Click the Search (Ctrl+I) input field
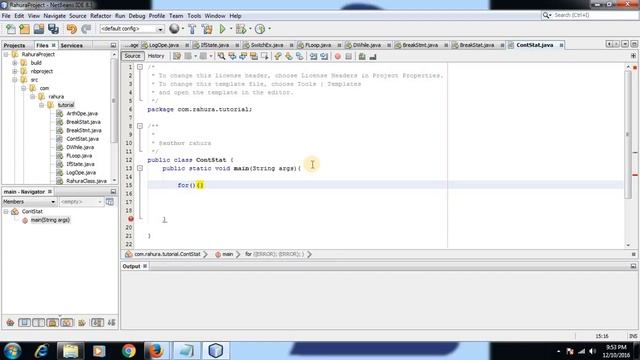Viewport: 640px width, 360px height. point(594,15)
